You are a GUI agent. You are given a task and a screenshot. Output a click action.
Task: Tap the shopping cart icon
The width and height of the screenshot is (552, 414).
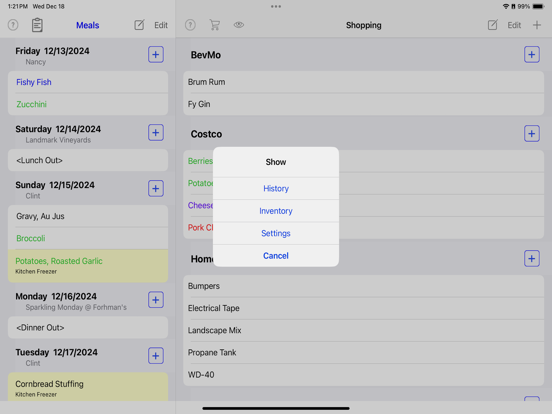[x=214, y=25]
